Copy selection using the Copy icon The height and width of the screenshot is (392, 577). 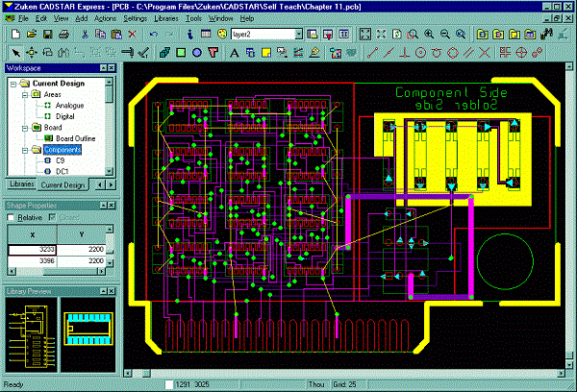(100, 35)
